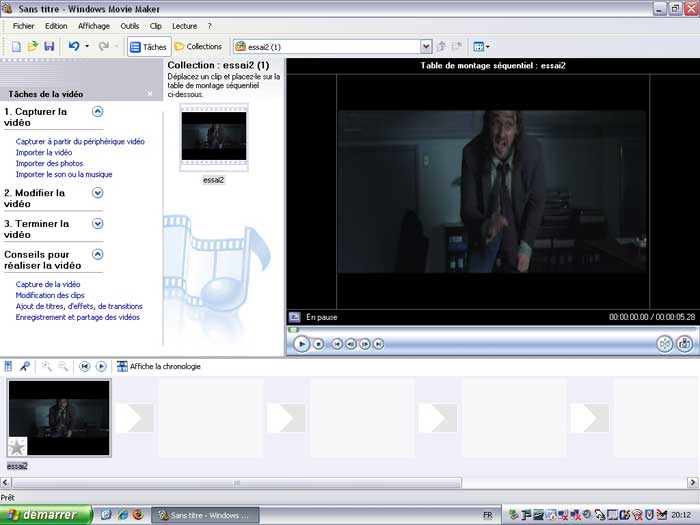This screenshot has width=700, height=525.
Task: Open Ajout de titres, d'effets, de transitions
Action: (x=79, y=306)
